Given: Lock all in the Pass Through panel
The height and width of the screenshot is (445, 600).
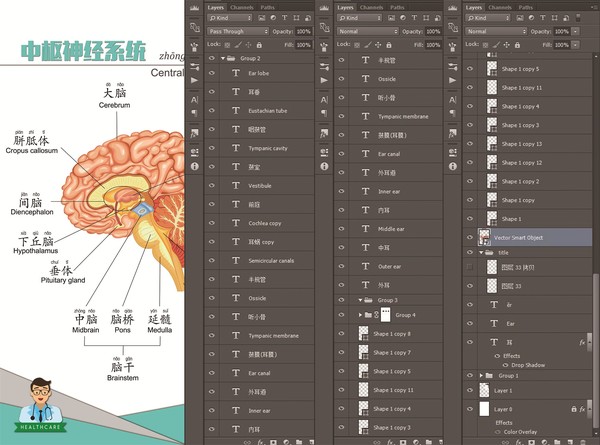Looking at the screenshot, I should (259, 45).
